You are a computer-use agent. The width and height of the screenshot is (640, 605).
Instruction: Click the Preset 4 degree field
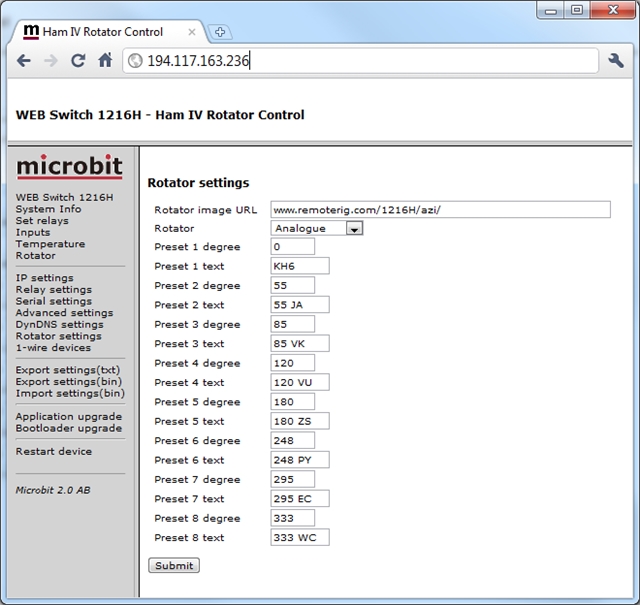click(x=293, y=363)
